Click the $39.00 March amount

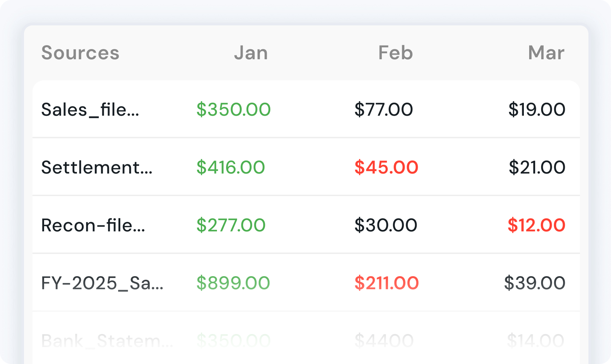click(534, 283)
